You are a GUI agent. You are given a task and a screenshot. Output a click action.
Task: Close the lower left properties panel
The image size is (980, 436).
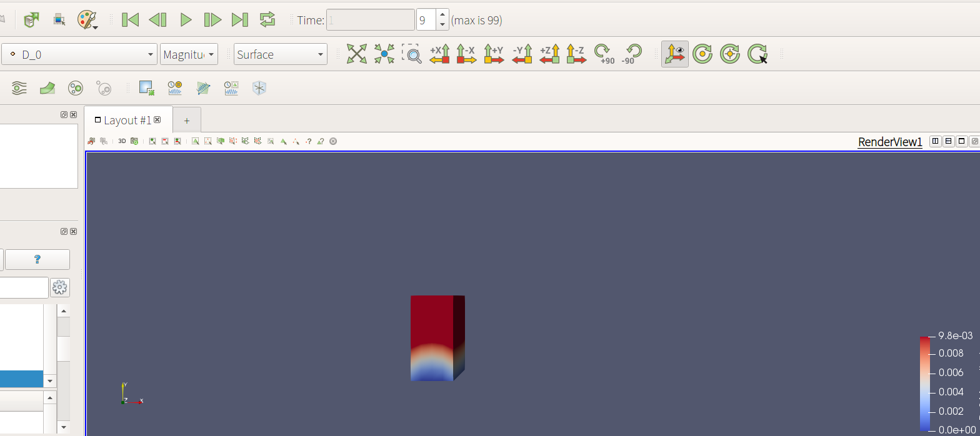pyautogui.click(x=73, y=232)
